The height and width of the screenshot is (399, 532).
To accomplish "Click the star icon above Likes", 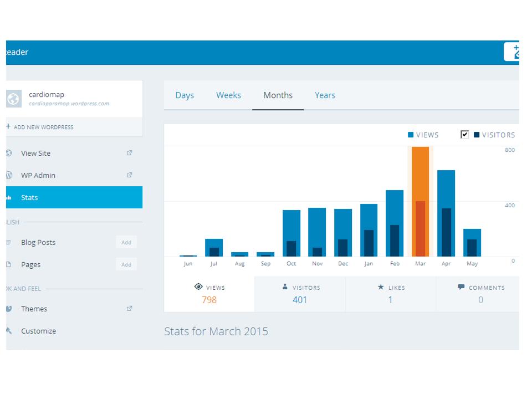I will pyautogui.click(x=381, y=287).
